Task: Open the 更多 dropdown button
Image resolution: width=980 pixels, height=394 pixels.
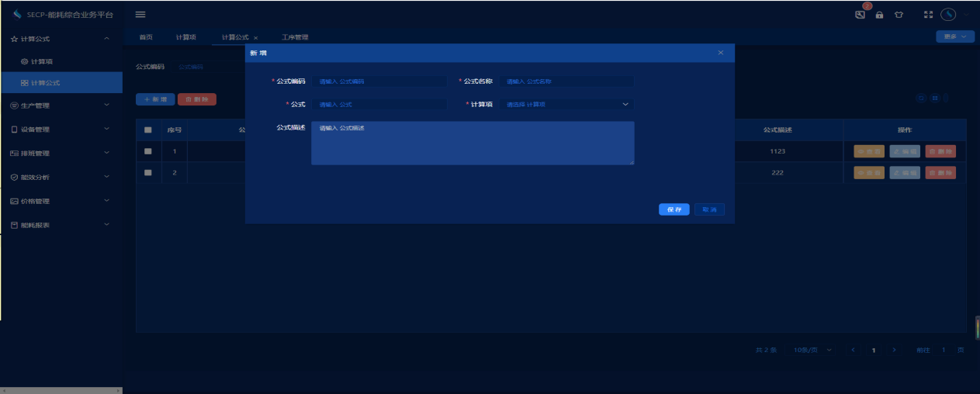Action: tap(954, 36)
